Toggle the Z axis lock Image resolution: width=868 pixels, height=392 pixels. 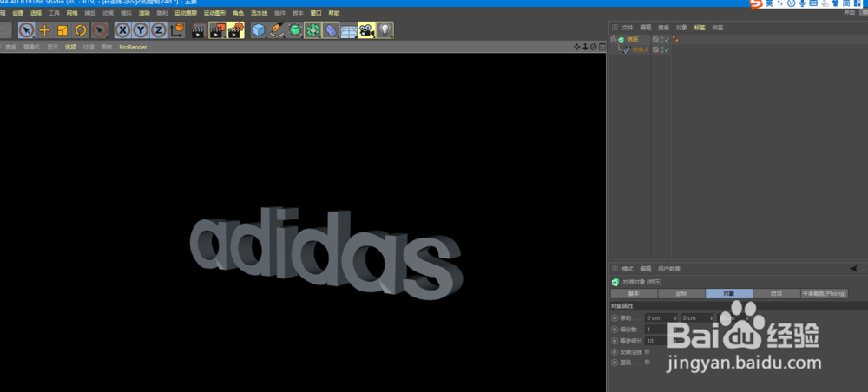[159, 30]
